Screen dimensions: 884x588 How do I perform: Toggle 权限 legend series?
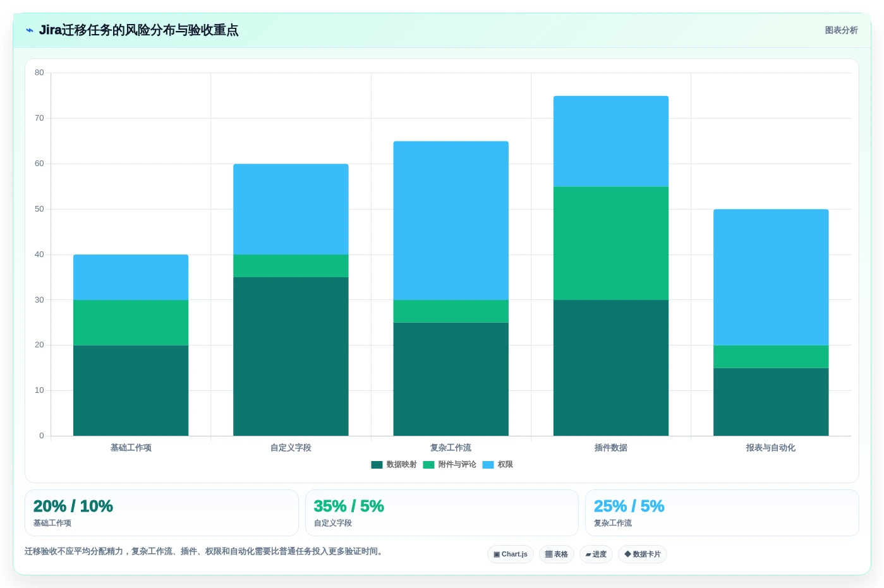(497, 465)
